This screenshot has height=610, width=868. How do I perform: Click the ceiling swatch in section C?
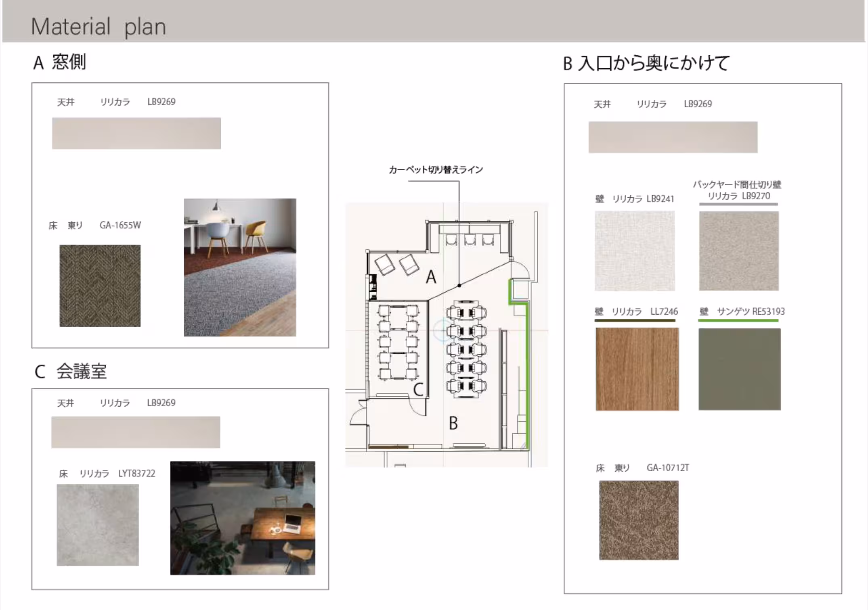pos(136,432)
